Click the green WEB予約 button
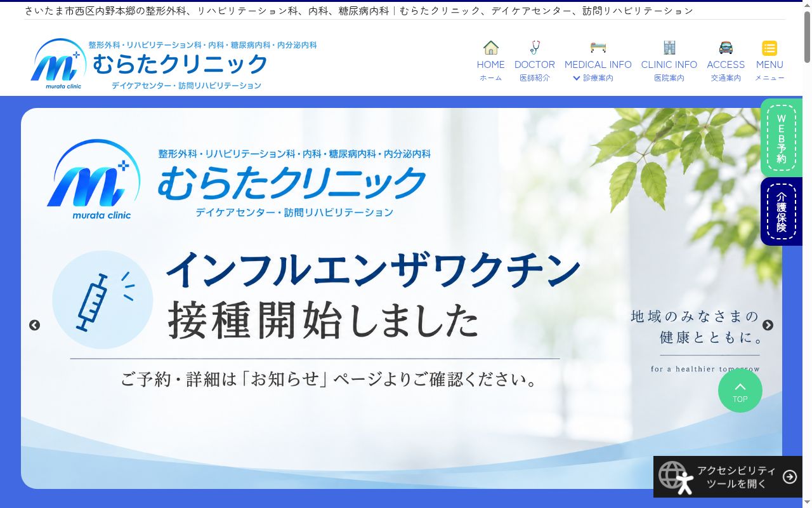The height and width of the screenshot is (508, 812). [782, 138]
